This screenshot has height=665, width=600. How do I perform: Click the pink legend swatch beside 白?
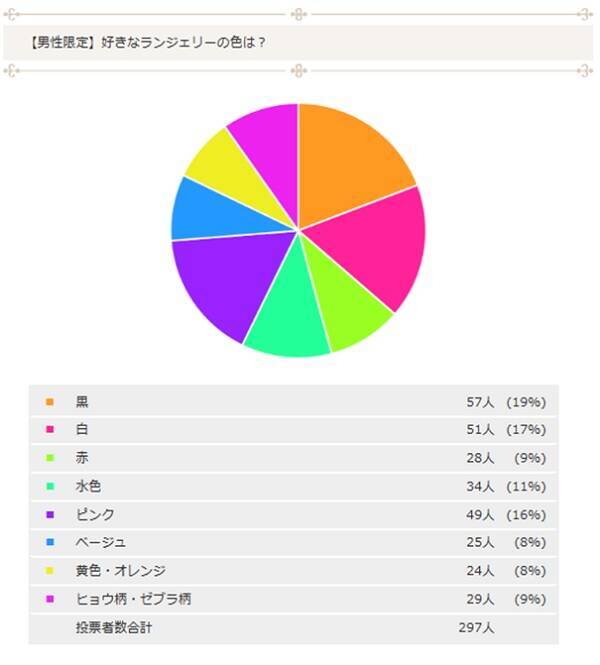click(x=49, y=431)
